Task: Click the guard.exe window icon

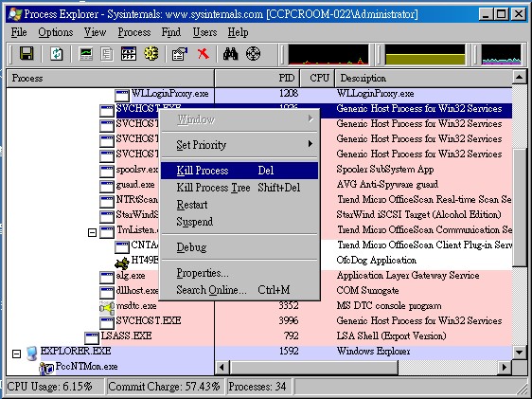Action: [x=107, y=187]
